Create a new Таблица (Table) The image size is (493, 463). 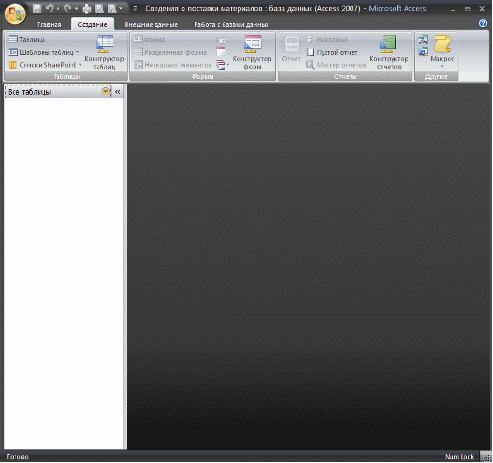pyautogui.click(x=27, y=39)
